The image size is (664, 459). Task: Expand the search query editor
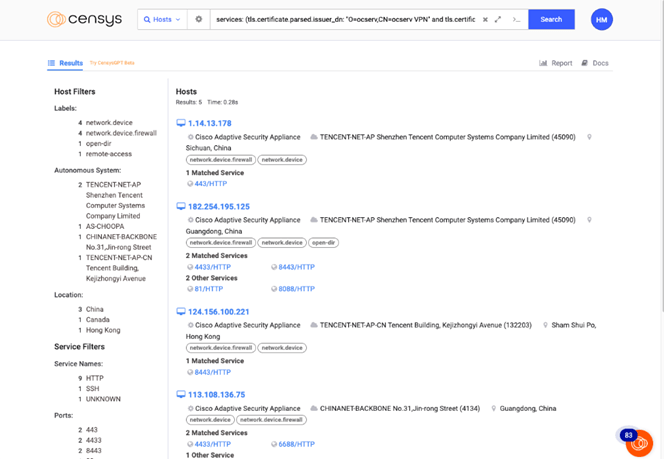[x=498, y=19]
